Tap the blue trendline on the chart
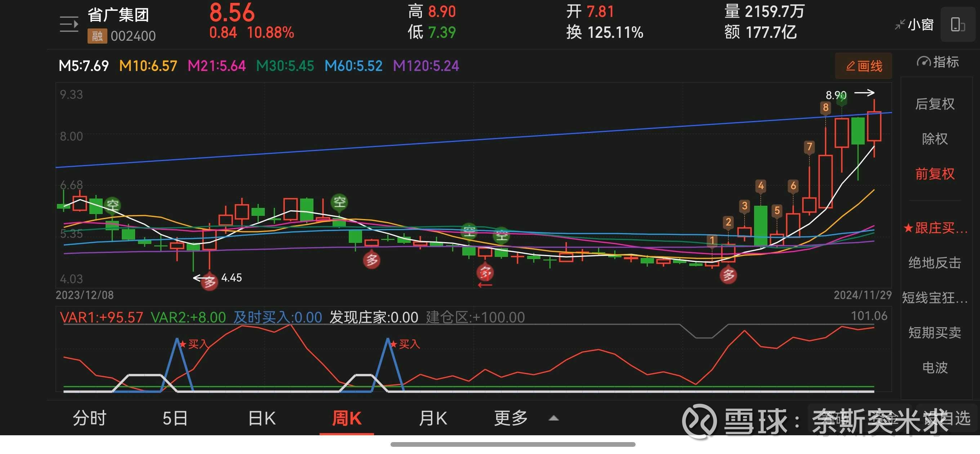The width and height of the screenshot is (980, 454). [x=474, y=140]
